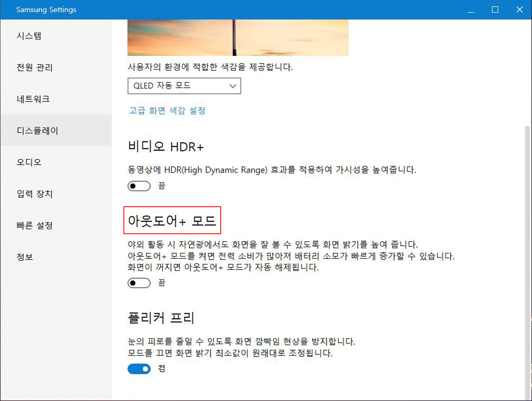Switch to 입력 장치 settings

(34, 194)
